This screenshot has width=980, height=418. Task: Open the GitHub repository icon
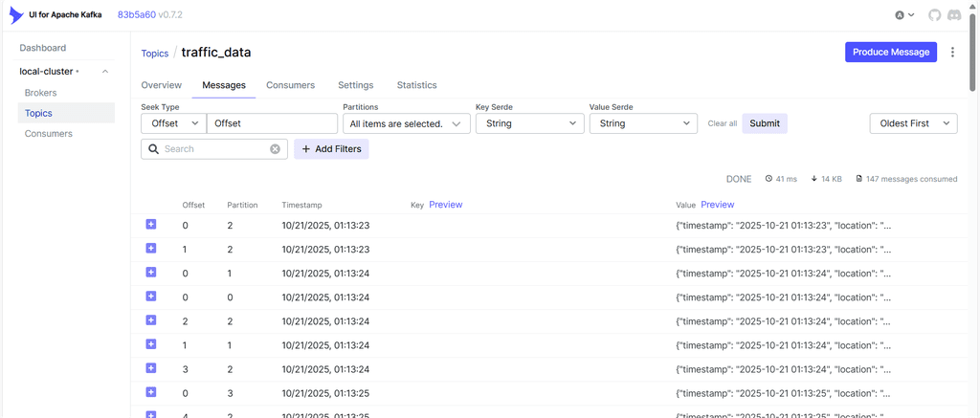coord(935,15)
